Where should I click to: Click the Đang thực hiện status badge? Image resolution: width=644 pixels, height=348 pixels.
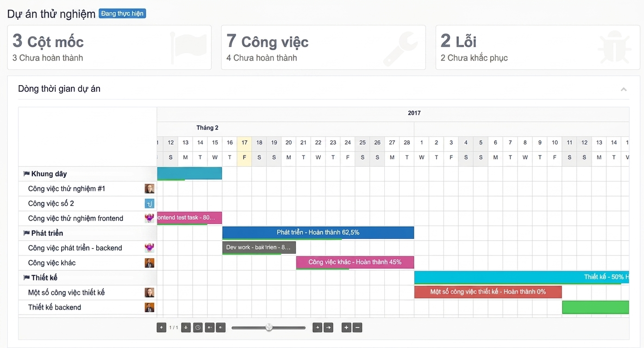click(x=122, y=13)
